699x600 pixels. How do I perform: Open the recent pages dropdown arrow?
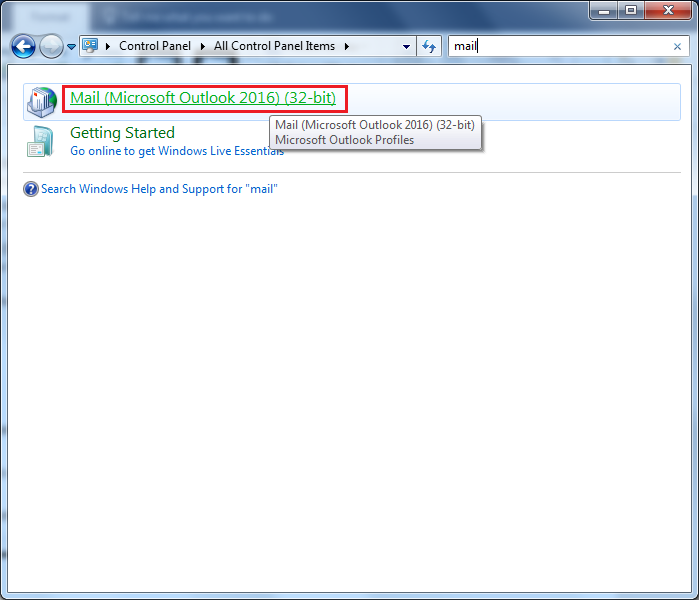point(71,46)
